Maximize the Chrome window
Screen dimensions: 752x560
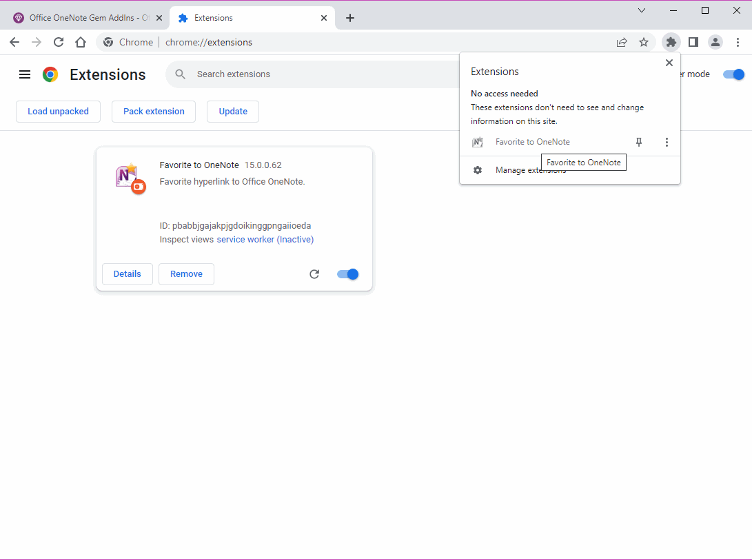[x=705, y=10]
